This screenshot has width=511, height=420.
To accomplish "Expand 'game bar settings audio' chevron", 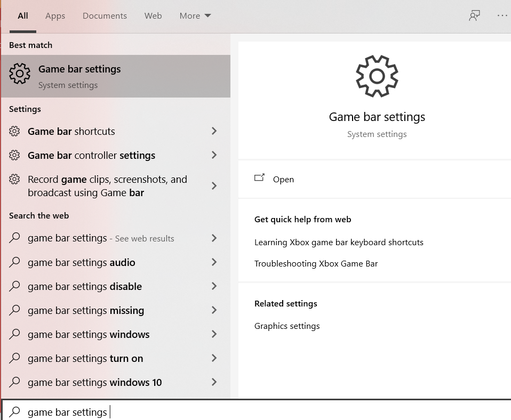I will [x=214, y=262].
